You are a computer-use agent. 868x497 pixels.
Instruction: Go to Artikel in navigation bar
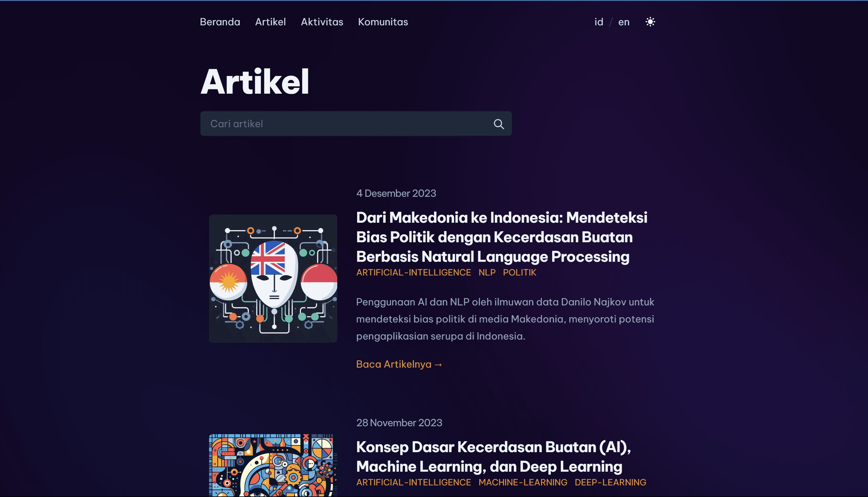pos(270,22)
